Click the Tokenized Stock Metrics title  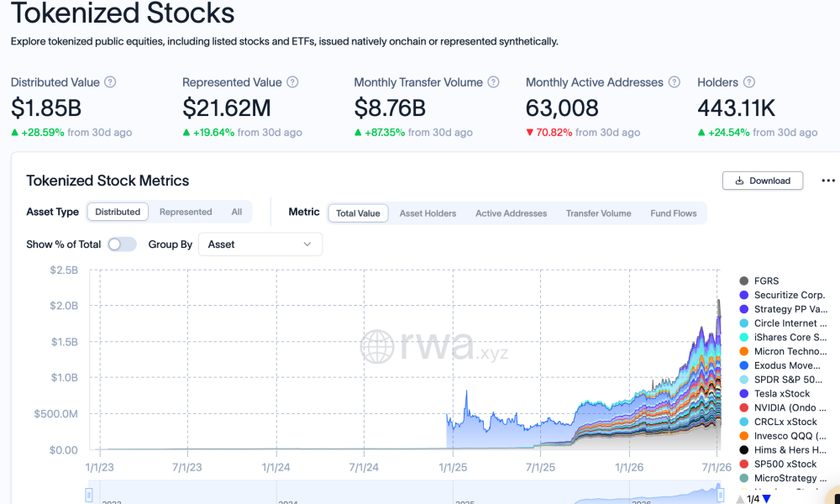coord(108,181)
